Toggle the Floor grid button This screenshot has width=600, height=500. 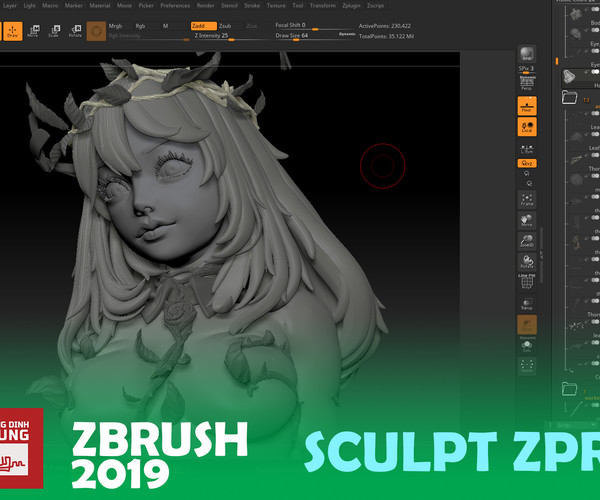point(527,106)
